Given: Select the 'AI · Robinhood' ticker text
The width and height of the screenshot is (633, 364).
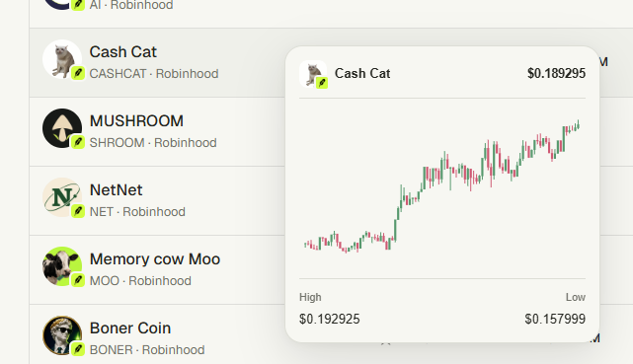Looking at the screenshot, I should [131, 5].
